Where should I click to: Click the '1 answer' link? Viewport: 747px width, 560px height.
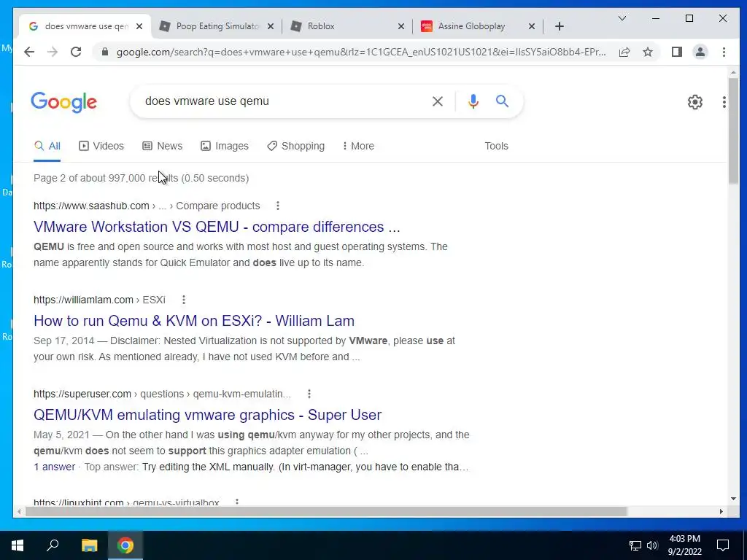pyautogui.click(x=54, y=467)
